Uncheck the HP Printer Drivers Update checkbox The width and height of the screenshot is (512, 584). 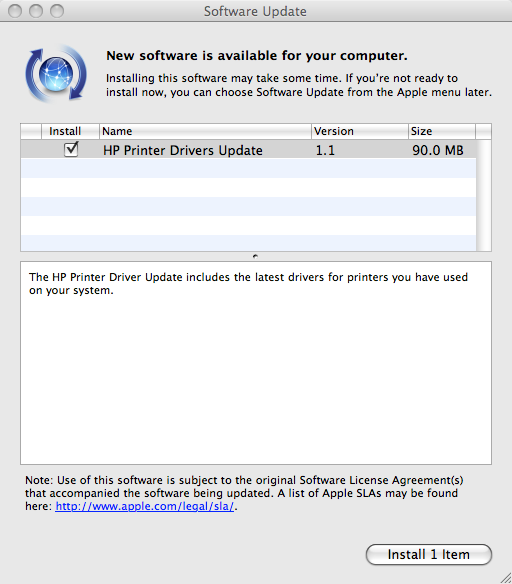(x=71, y=150)
